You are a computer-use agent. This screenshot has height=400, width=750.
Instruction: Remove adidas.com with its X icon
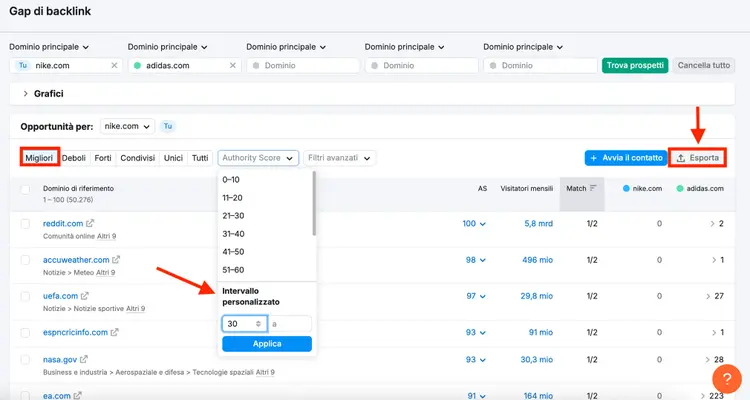[233, 66]
